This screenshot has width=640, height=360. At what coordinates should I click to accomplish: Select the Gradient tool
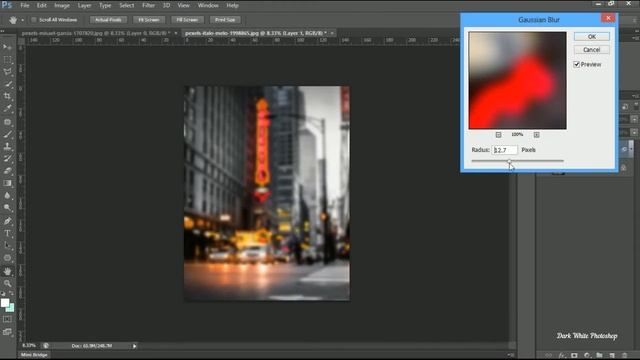click(7, 183)
